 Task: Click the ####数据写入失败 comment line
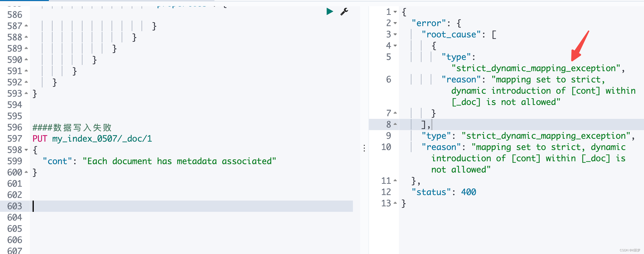tap(72, 127)
